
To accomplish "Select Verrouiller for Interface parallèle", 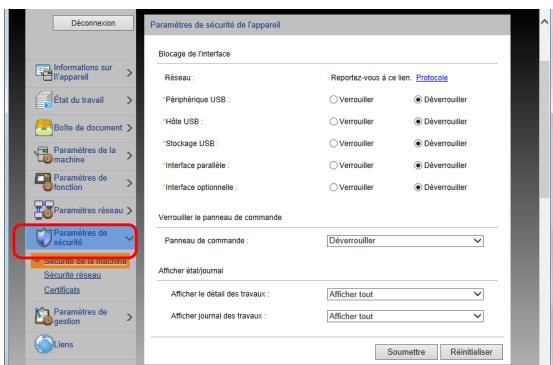I will point(333,165).
